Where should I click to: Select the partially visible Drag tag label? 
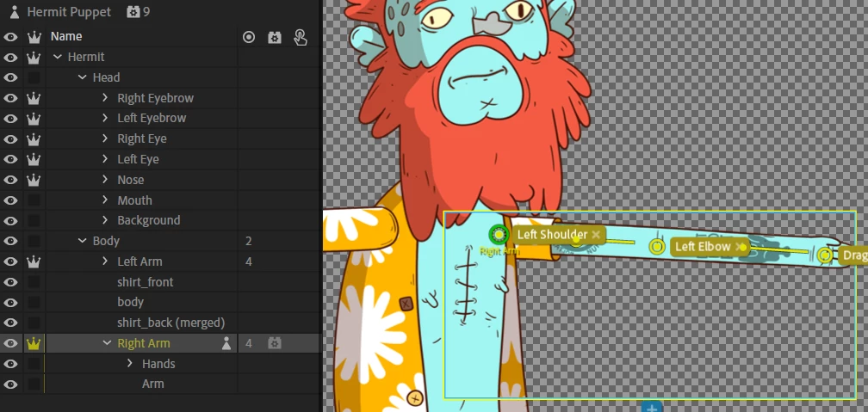(854, 255)
